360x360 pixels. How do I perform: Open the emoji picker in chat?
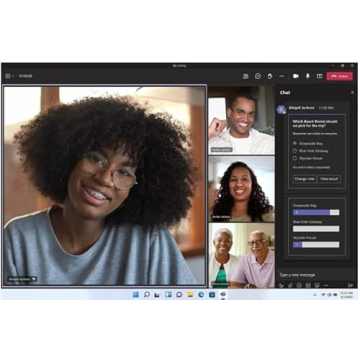point(299,285)
